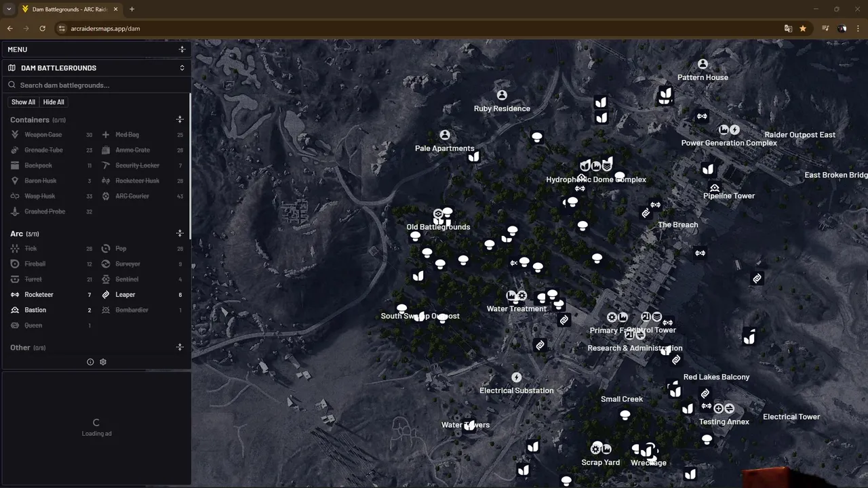Screen dimensions: 868x488
Task: Disable the Rocketeer Arc filter
Action: (x=52, y=295)
